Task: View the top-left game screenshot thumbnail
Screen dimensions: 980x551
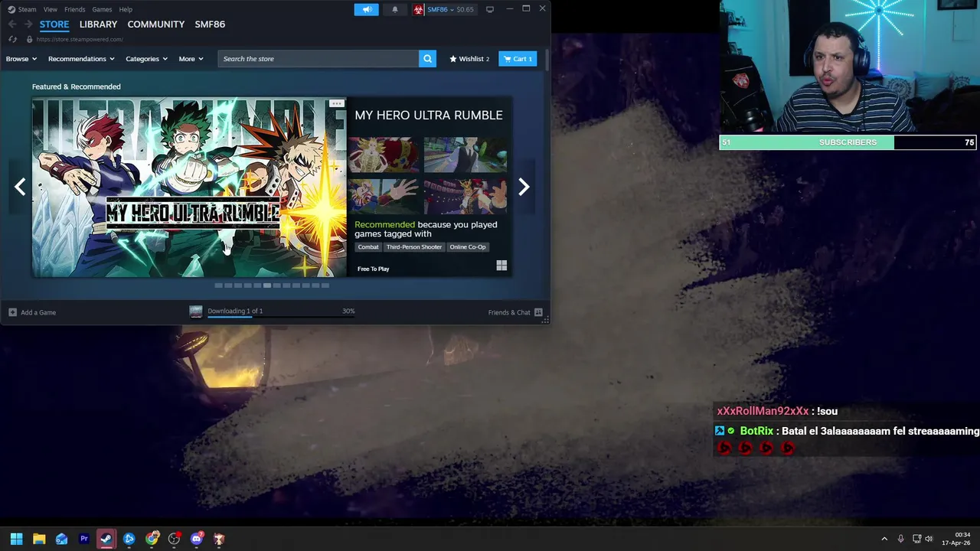Action: tap(384, 155)
